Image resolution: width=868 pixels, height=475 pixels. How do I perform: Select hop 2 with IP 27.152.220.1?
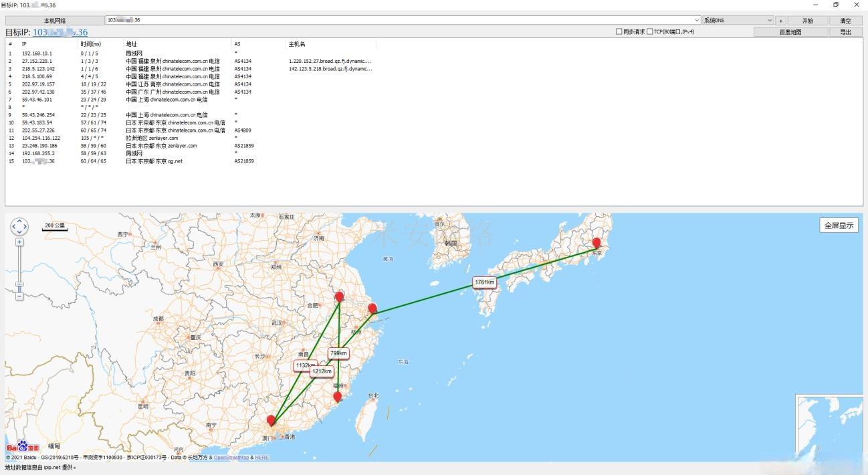pos(191,61)
